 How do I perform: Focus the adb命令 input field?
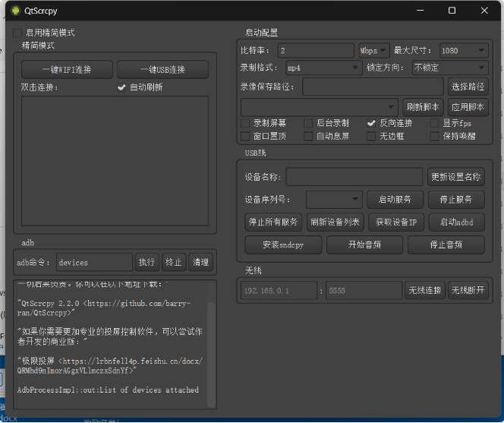[x=94, y=263]
